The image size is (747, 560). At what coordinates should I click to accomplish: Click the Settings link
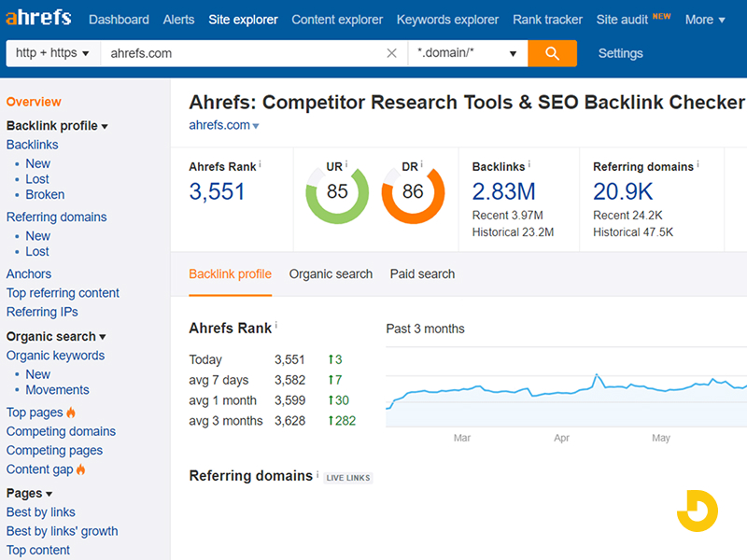pyautogui.click(x=620, y=53)
